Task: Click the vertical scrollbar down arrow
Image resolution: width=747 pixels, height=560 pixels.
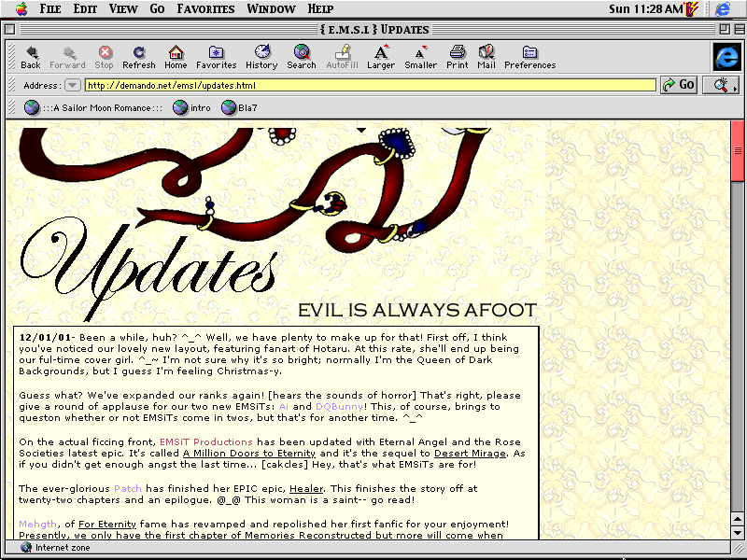Action: coord(738,532)
